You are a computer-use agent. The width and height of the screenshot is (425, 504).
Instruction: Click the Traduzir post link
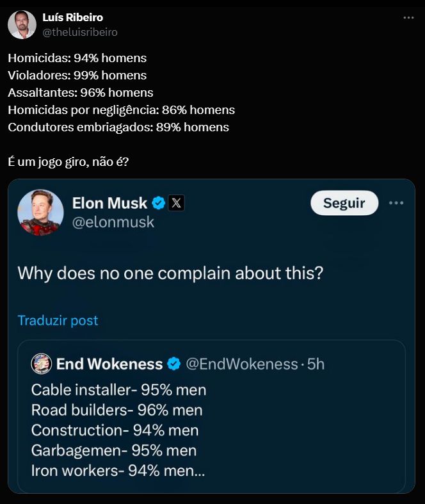pos(58,320)
